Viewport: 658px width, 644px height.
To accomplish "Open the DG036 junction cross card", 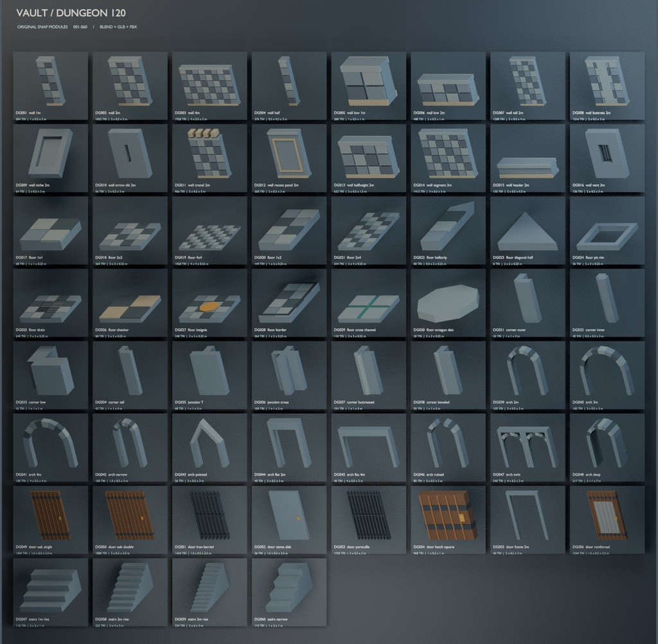I will pyautogui.click(x=289, y=376).
